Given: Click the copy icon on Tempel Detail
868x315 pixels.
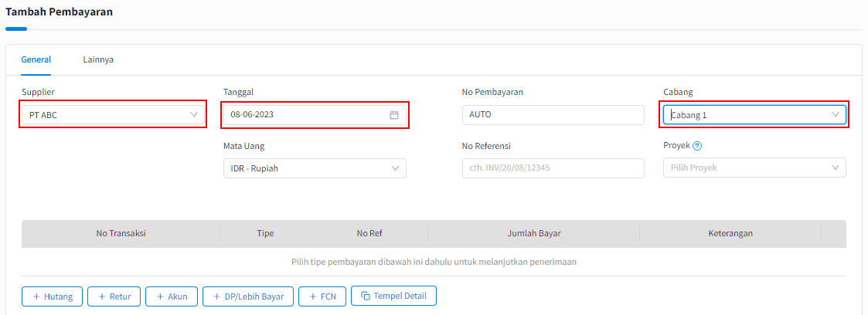Looking at the screenshot, I should coord(366,296).
